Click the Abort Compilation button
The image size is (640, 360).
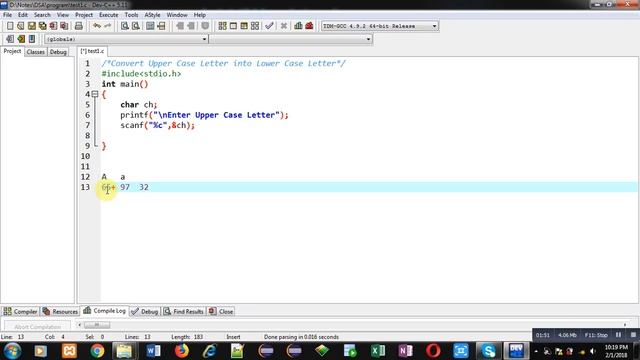point(37,327)
